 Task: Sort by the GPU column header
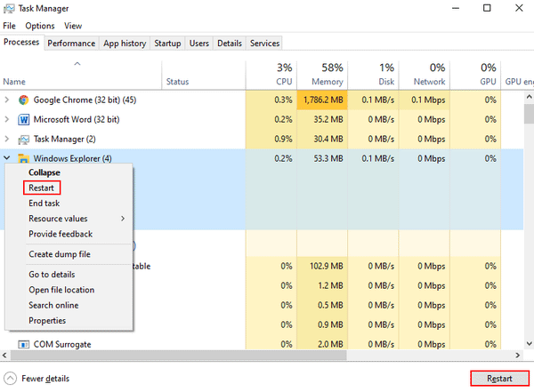475,76
